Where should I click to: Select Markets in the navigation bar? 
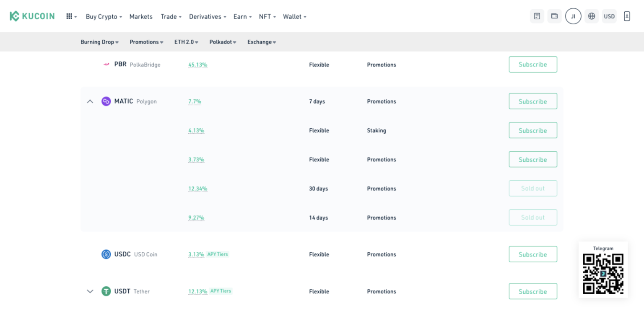click(x=141, y=17)
